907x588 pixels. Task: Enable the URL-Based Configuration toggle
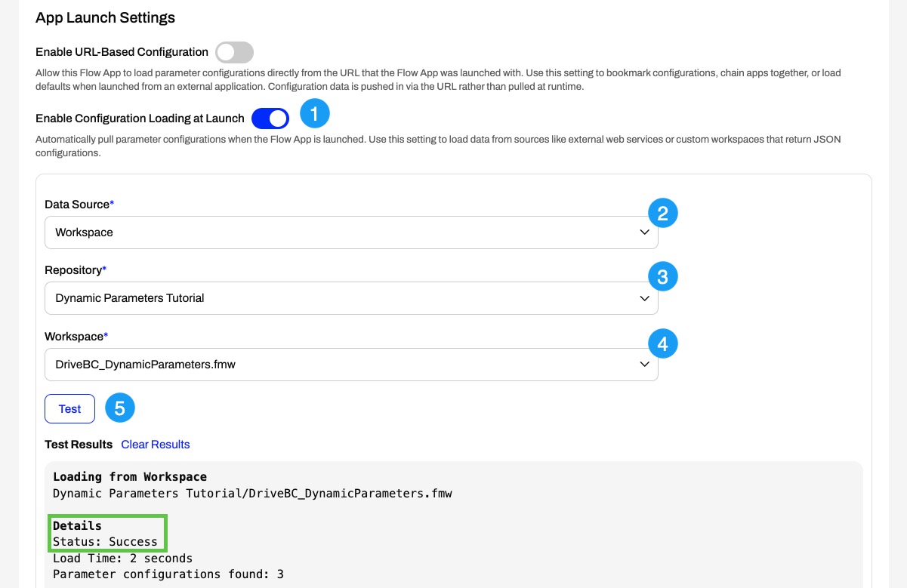pos(234,52)
